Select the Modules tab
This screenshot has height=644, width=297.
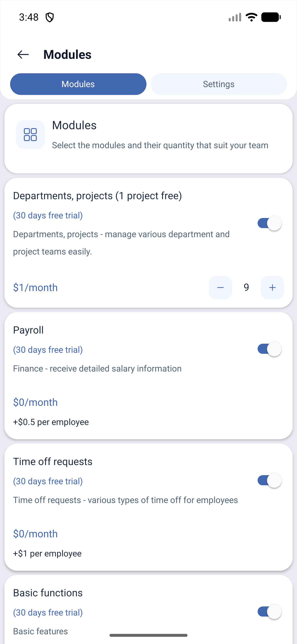tap(78, 84)
